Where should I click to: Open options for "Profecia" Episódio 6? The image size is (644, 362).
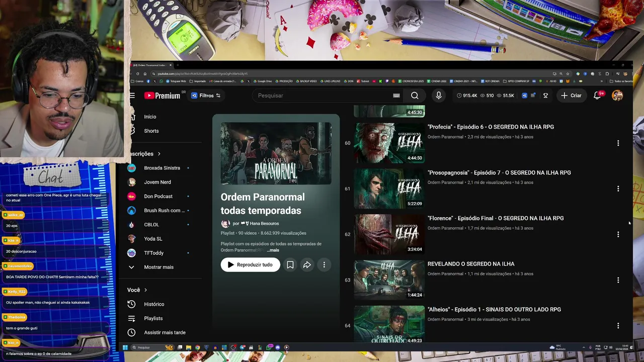[618, 143]
